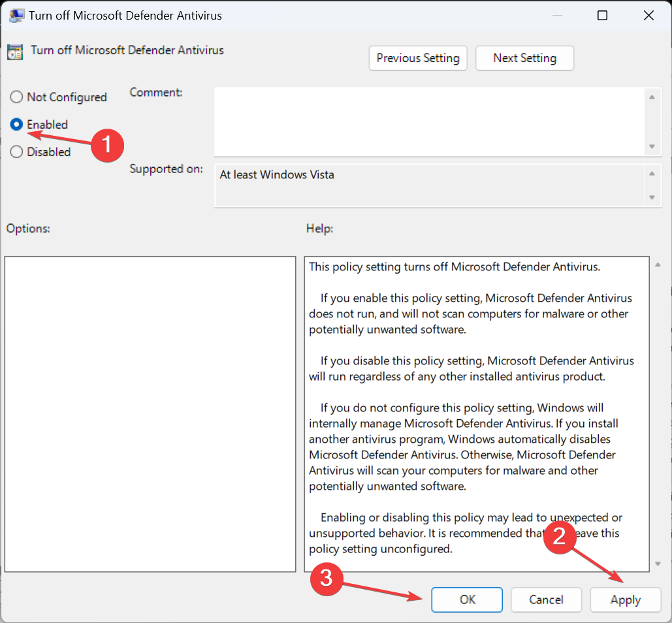Go to Previous Setting
Image resolution: width=672 pixels, height=623 pixels.
[417, 58]
